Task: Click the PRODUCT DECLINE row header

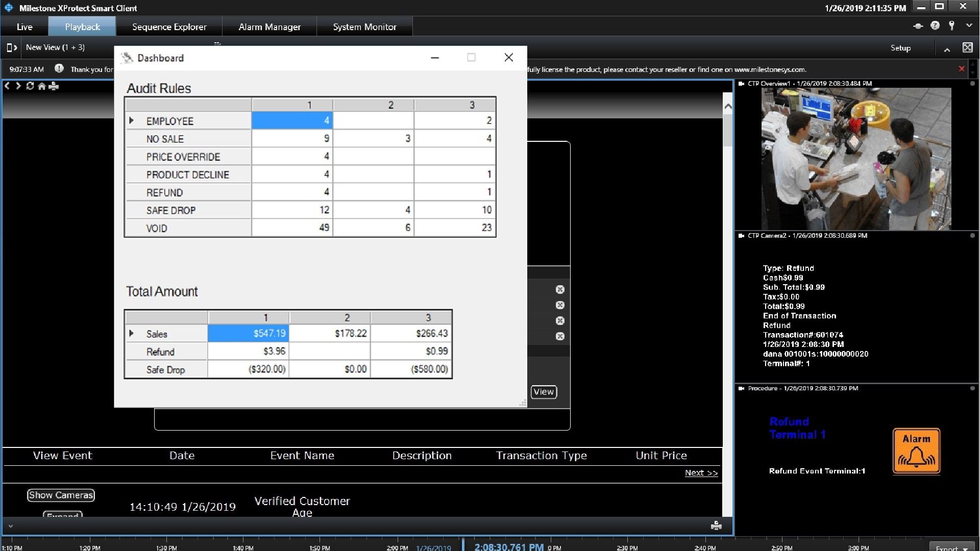Action: 189,174
